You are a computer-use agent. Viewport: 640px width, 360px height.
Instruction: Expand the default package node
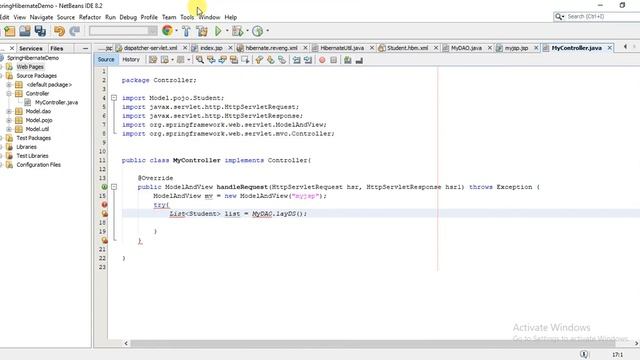[x=9, y=84]
